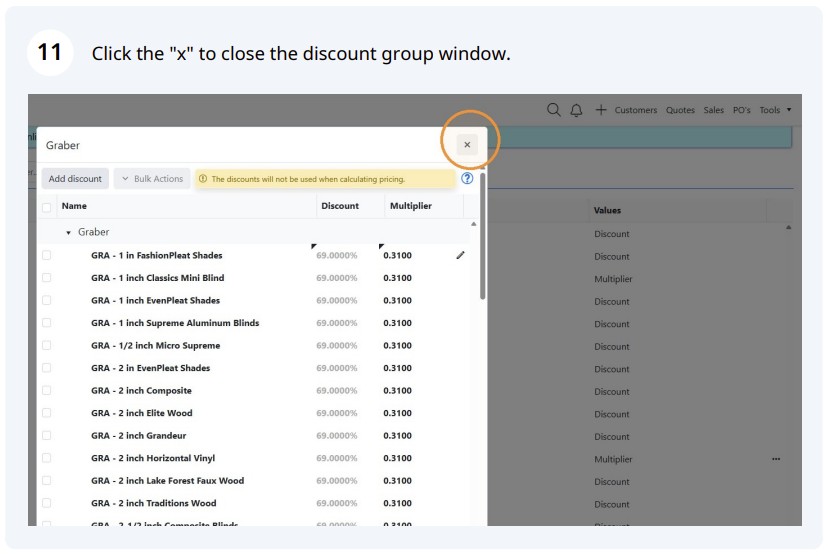Viewport: 828px width, 556px height.
Task: Check GRA - 2 inch Elite Wood
Action: pos(47,413)
